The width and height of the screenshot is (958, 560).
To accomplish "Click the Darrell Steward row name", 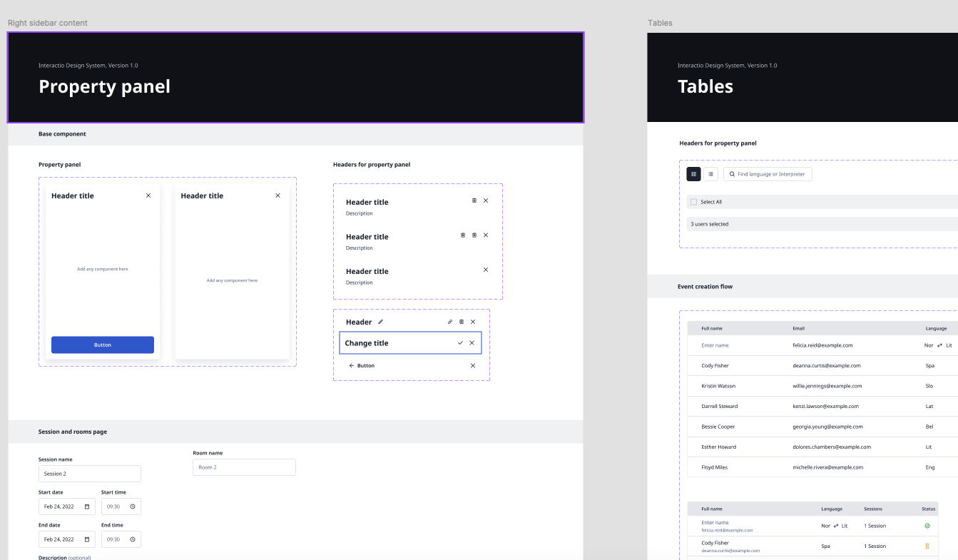I will pyautogui.click(x=719, y=407).
